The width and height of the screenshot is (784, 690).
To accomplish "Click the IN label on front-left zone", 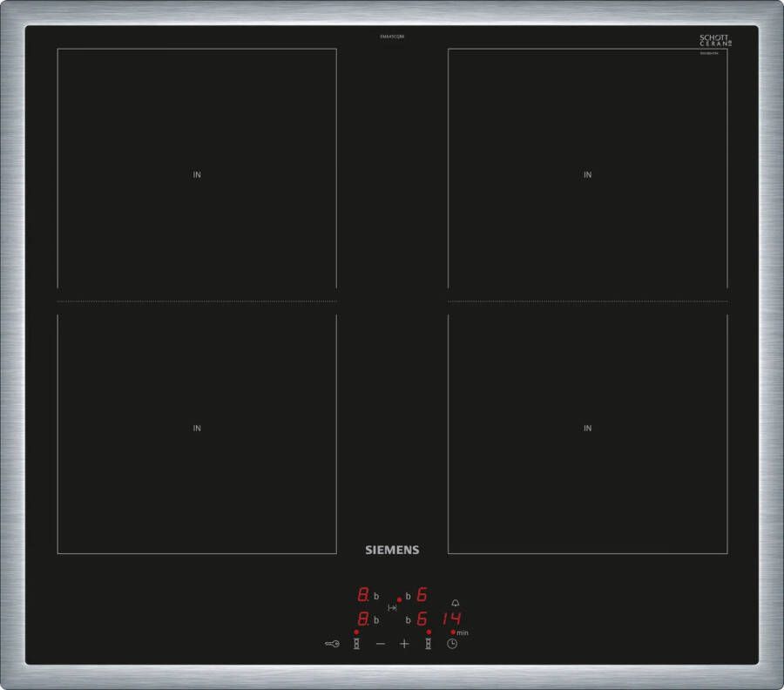I will click(197, 428).
